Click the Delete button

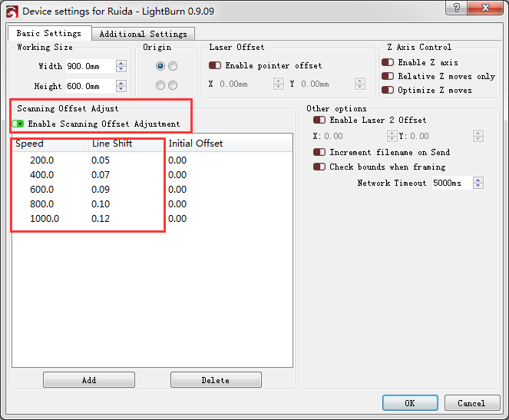pyautogui.click(x=216, y=380)
